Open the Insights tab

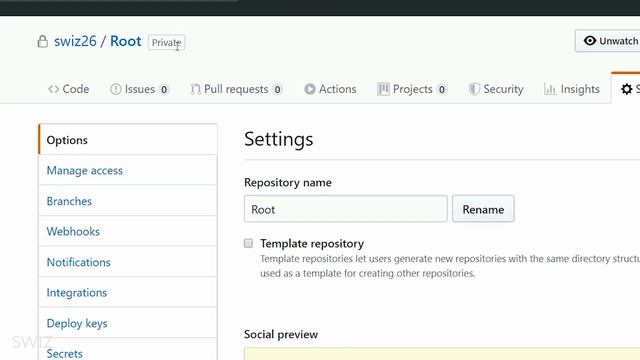tap(572, 89)
